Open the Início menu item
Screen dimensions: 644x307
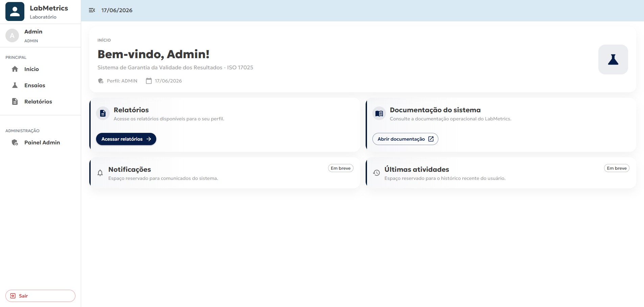pos(40,69)
